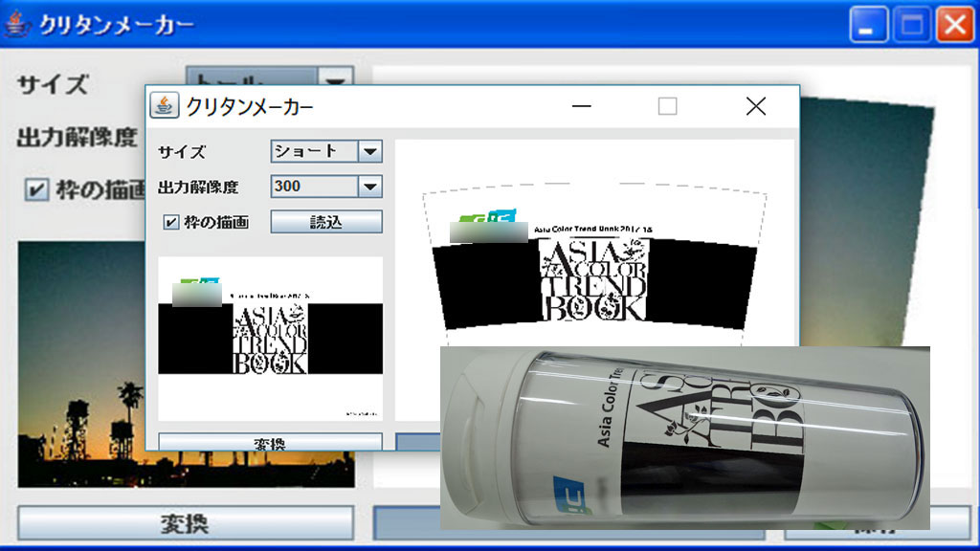Click the 出力解像度 label in the back window
Viewport: 980px width, 551px height.
[77, 137]
